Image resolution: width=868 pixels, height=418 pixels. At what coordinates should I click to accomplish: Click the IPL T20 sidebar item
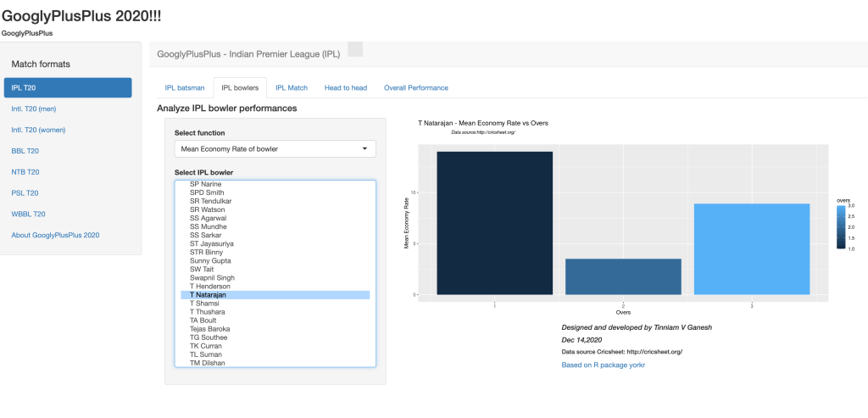point(68,87)
